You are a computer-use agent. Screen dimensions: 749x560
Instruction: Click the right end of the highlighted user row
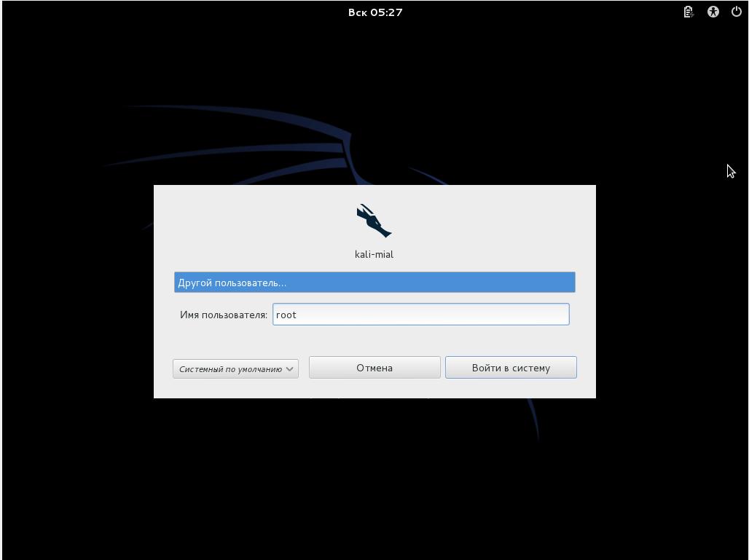coord(554,283)
